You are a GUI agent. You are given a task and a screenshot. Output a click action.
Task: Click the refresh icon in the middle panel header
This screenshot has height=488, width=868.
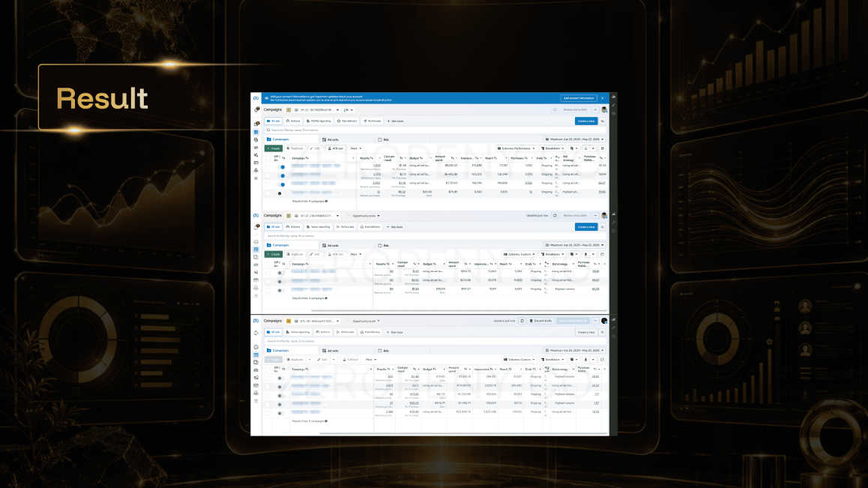click(555, 215)
